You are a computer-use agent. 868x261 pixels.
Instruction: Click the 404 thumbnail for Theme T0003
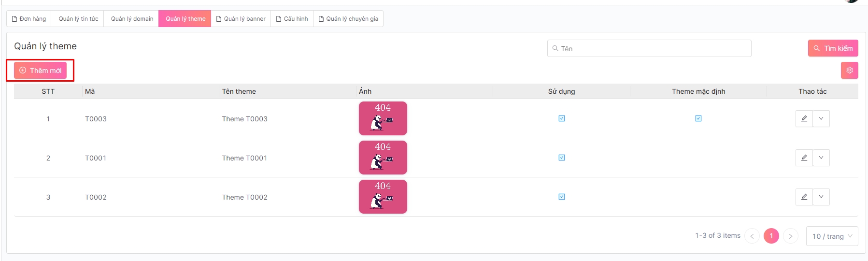[383, 118]
